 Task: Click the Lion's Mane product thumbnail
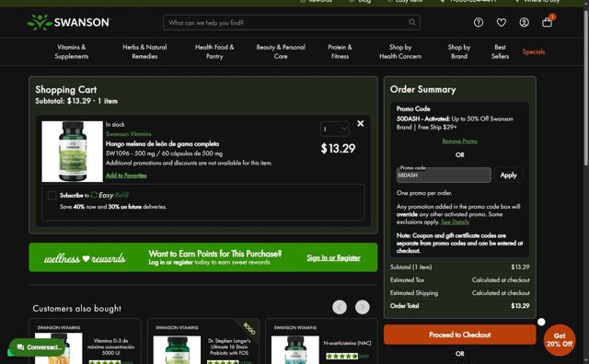click(x=72, y=152)
